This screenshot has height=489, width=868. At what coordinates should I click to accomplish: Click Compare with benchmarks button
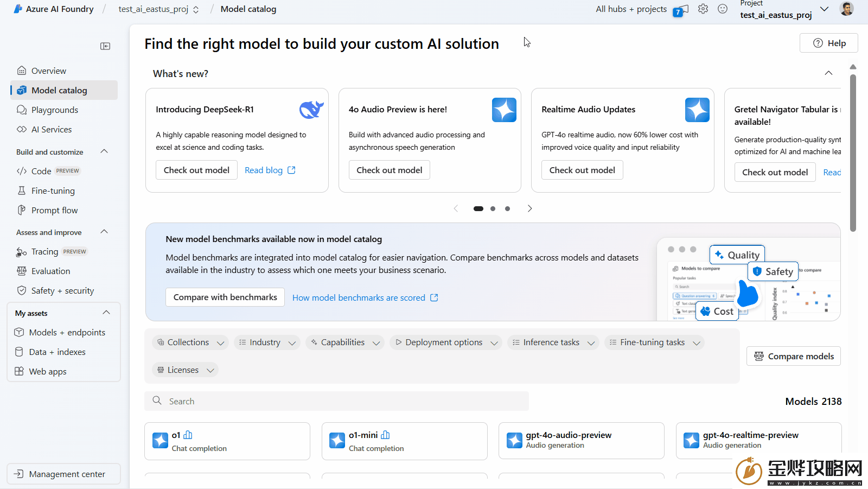click(x=225, y=297)
